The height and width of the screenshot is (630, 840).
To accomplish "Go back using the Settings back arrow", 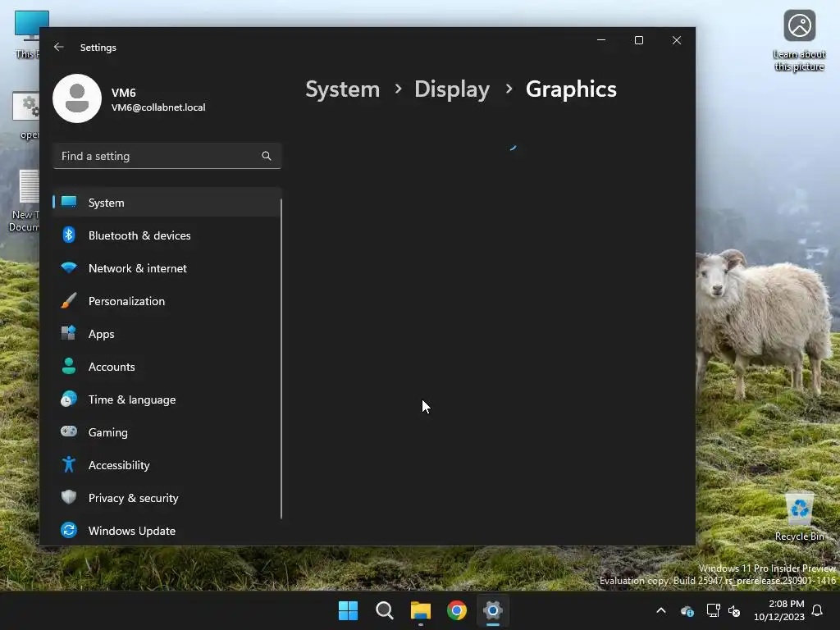I will click(59, 47).
